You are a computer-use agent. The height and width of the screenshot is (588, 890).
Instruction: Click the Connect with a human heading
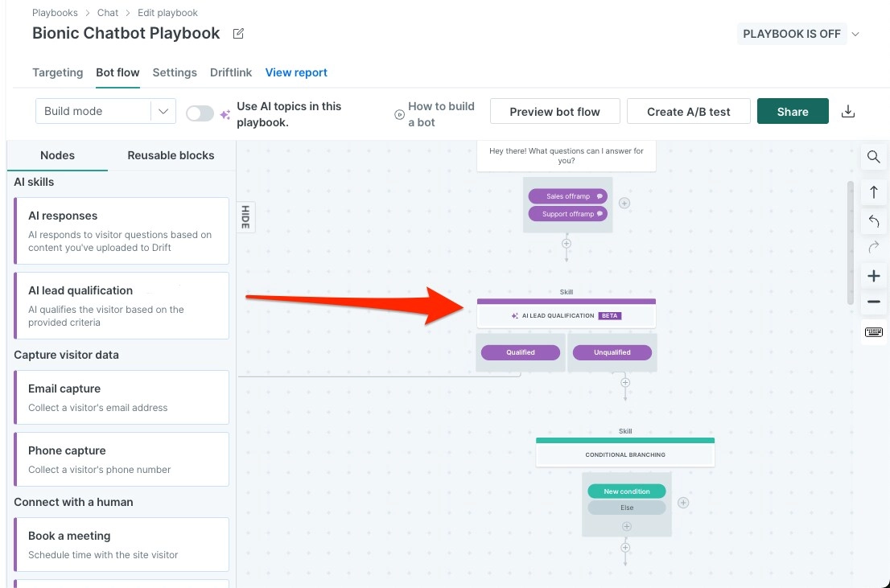click(x=73, y=502)
